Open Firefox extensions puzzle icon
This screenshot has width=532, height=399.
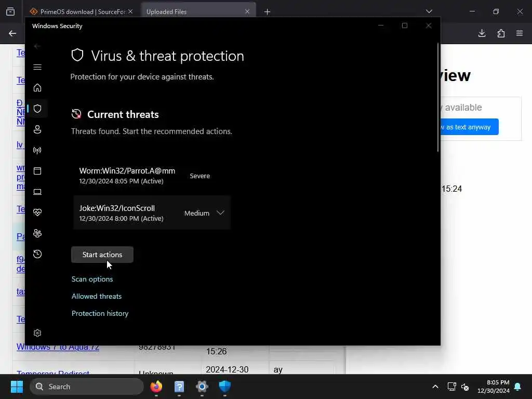(501, 33)
